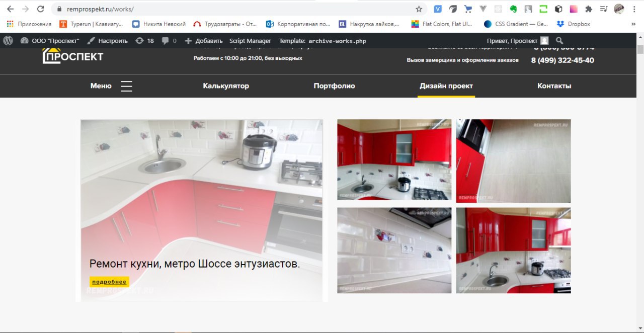This screenshot has width=644, height=333.
Task: Open the red upper cabinets kitchen thumbnail
Action: (394, 159)
